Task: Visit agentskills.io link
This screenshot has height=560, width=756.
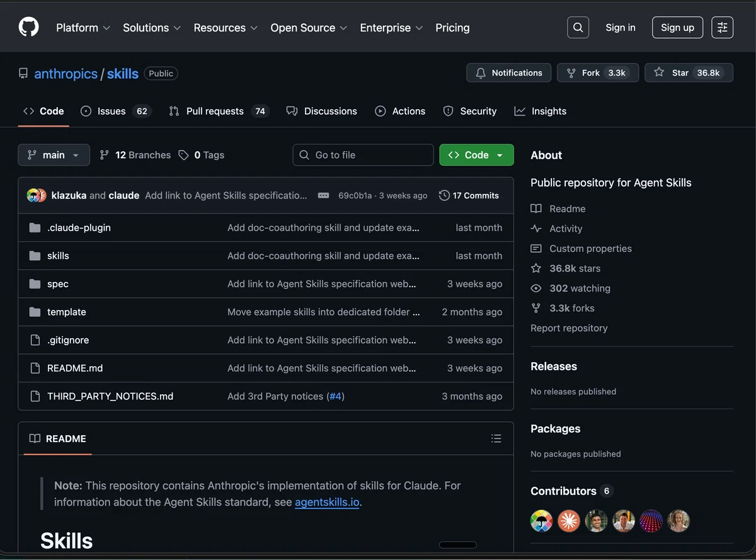Action: pyautogui.click(x=327, y=502)
